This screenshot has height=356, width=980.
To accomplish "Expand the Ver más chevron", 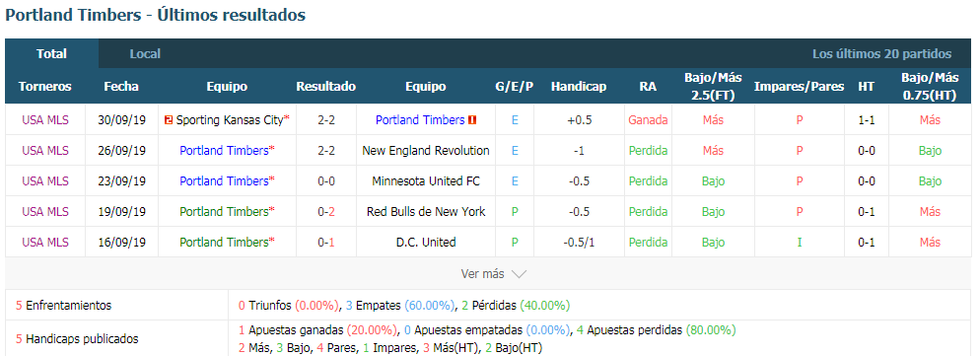I will tap(520, 274).
